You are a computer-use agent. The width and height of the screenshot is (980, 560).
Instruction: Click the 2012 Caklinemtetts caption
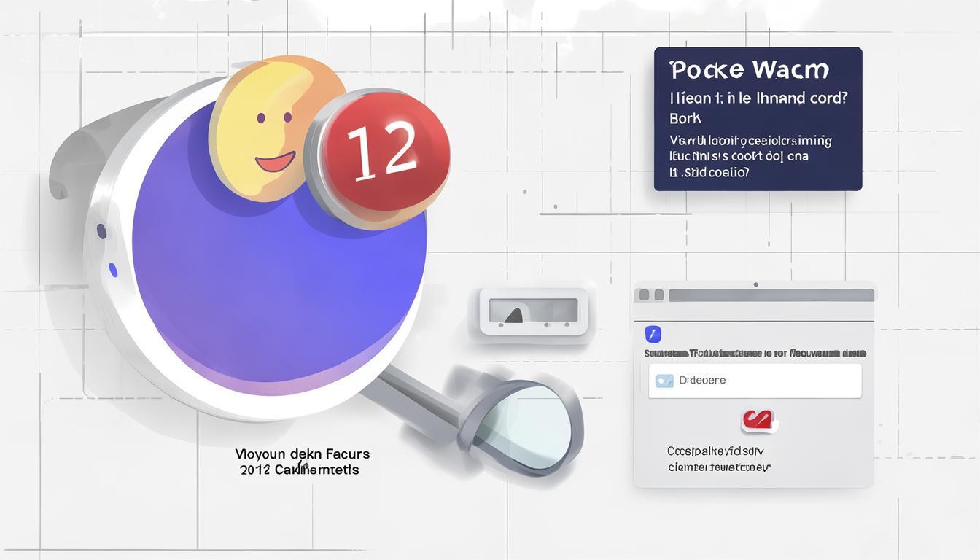tap(299, 470)
